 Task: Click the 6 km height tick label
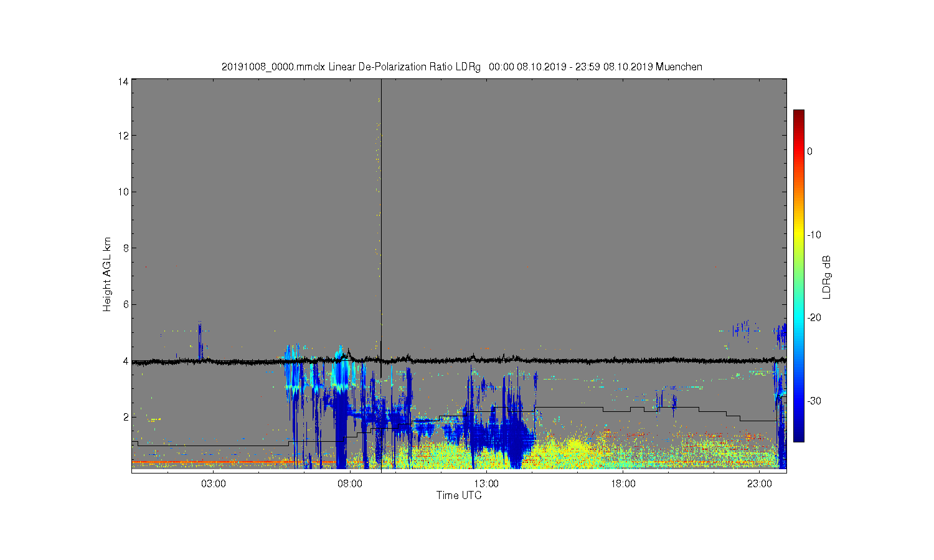coord(126,304)
